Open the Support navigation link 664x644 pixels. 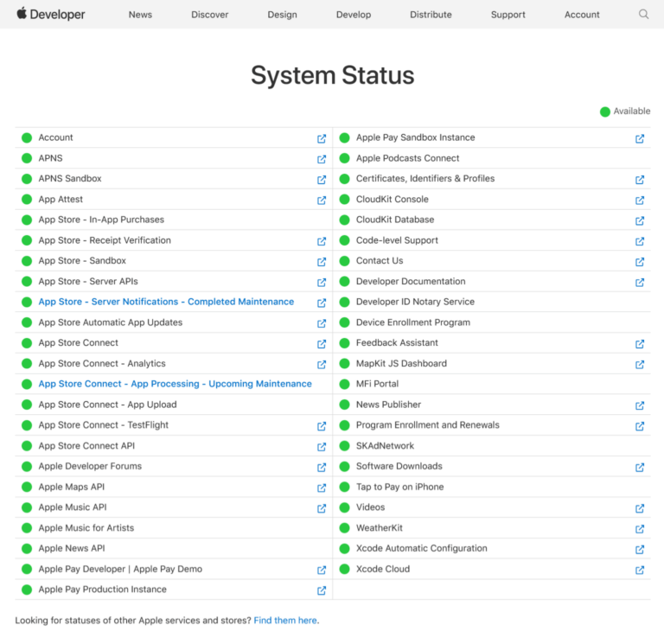click(x=508, y=15)
